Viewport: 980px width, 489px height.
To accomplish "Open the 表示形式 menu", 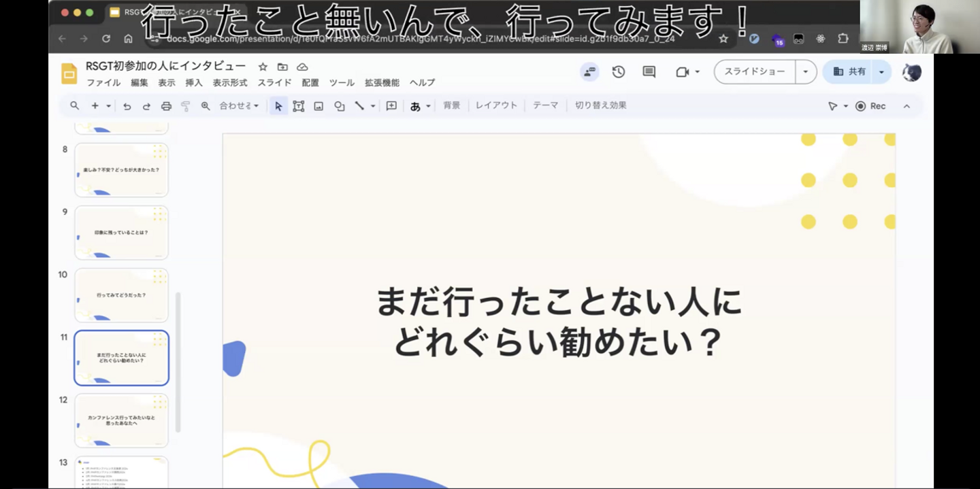I will (x=230, y=83).
